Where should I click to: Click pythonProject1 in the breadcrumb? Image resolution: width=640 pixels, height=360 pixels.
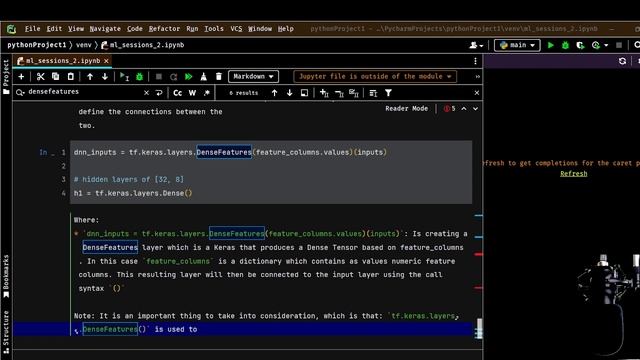coord(37,45)
